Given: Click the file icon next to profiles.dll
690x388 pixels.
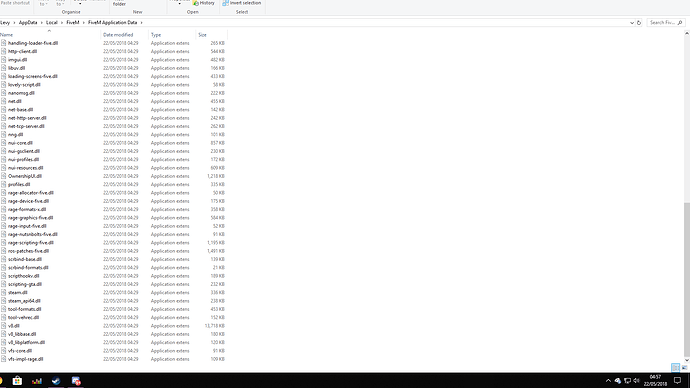Looking at the screenshot, I should pyautogui.click(x=4, y=184).
